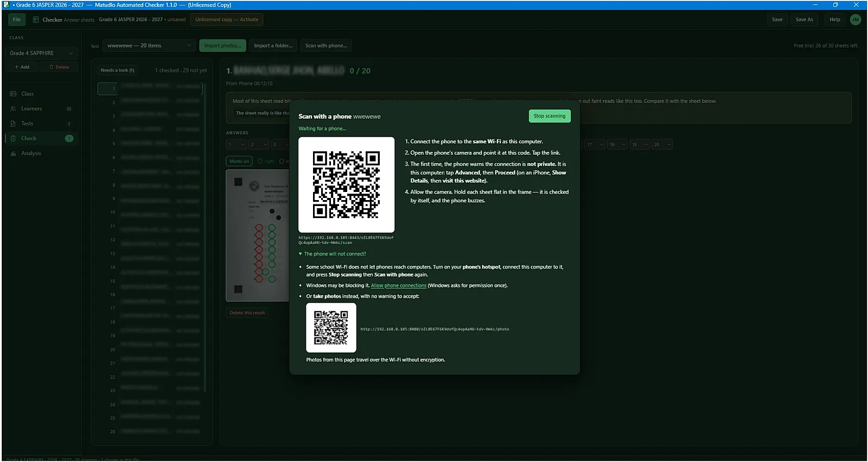
Task: Click the app icon in title bar
Action: [x=7, y=5]
